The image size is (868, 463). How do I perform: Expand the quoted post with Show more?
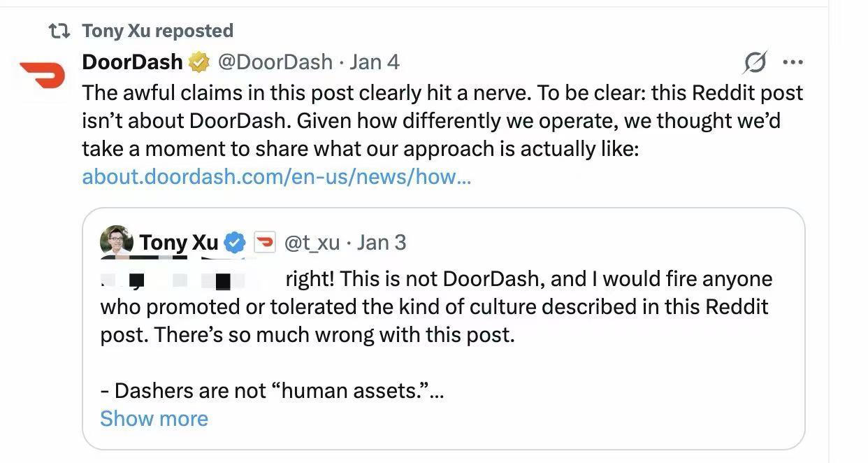tap(154, 418)
